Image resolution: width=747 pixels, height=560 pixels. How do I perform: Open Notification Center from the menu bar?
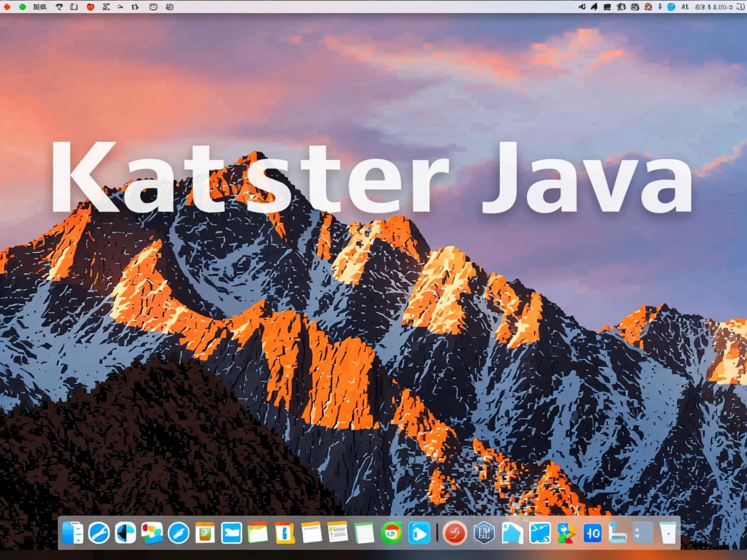(739, 7)
